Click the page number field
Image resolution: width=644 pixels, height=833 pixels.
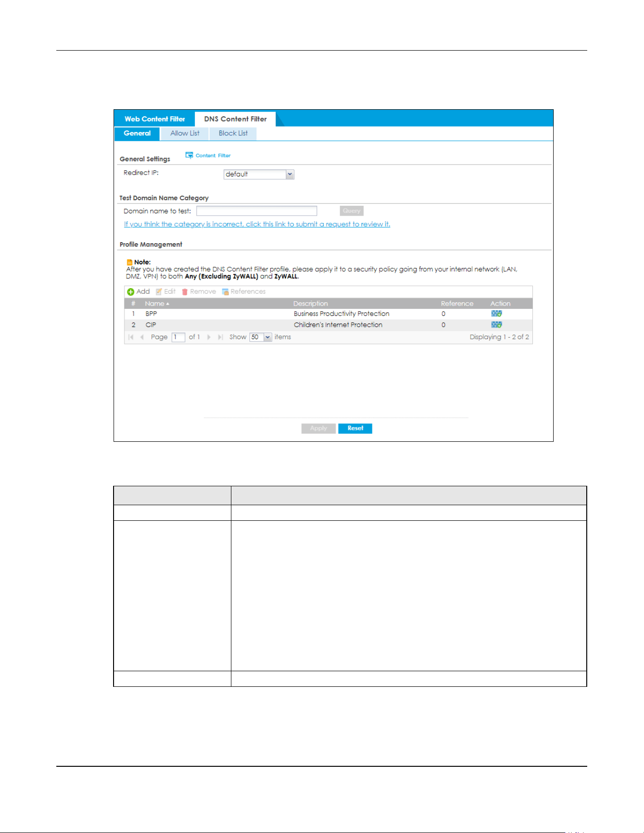click(x=178, y=337)
